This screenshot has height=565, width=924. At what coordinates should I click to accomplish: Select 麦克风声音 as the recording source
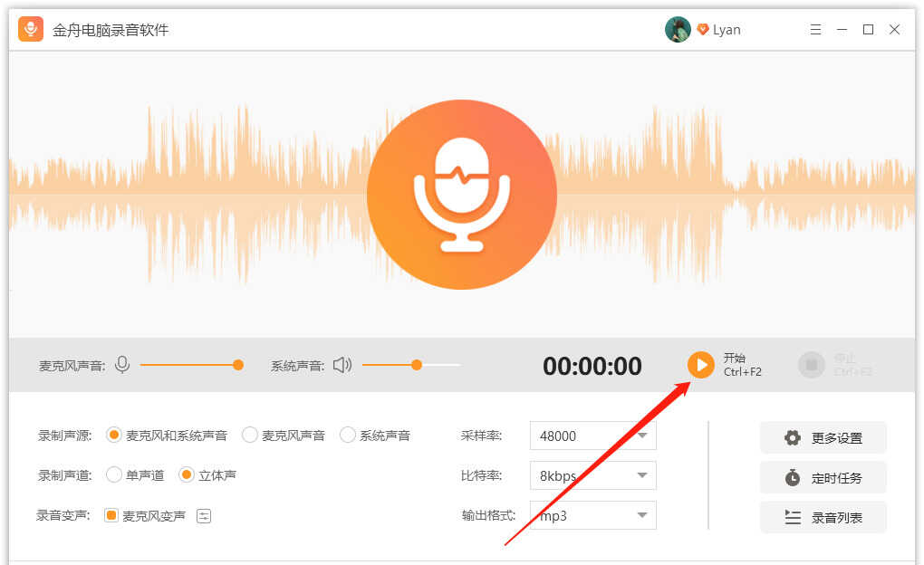tap(250, 436)
